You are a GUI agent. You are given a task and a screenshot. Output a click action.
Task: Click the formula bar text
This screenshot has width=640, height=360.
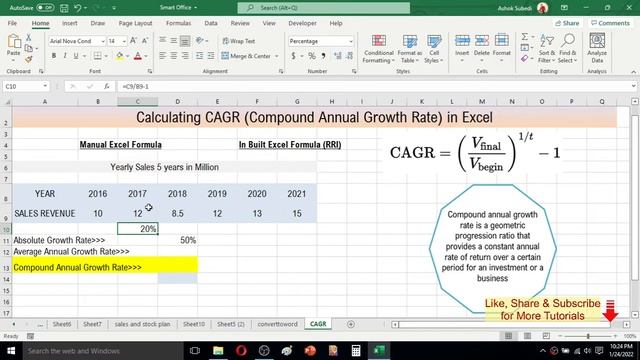[136, 87]
